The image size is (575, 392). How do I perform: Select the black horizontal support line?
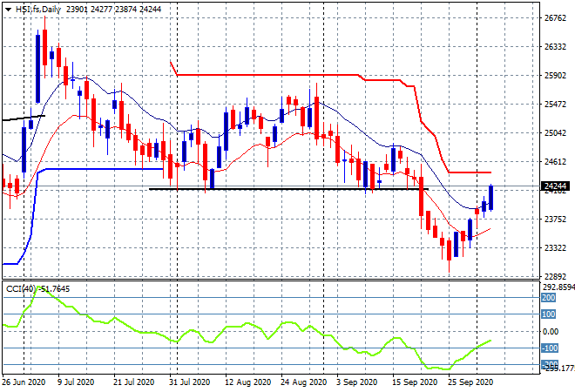pos(288,189)
